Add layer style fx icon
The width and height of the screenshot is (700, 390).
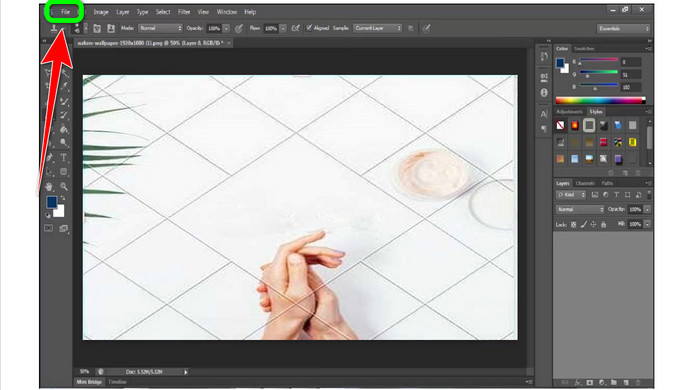(578, 383)
